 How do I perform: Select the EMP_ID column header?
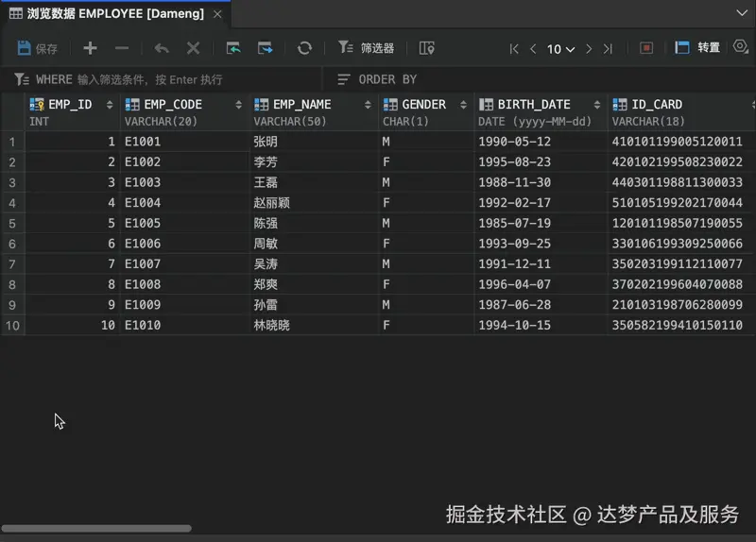click(73, 112)
